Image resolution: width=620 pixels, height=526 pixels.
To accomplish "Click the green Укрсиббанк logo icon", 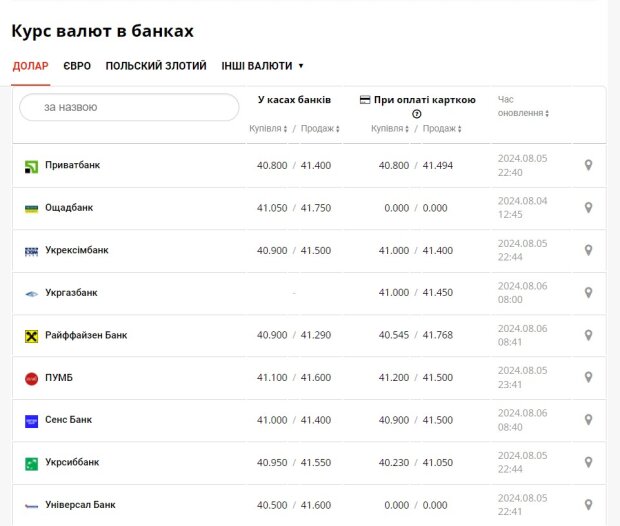I will [32, 464].
